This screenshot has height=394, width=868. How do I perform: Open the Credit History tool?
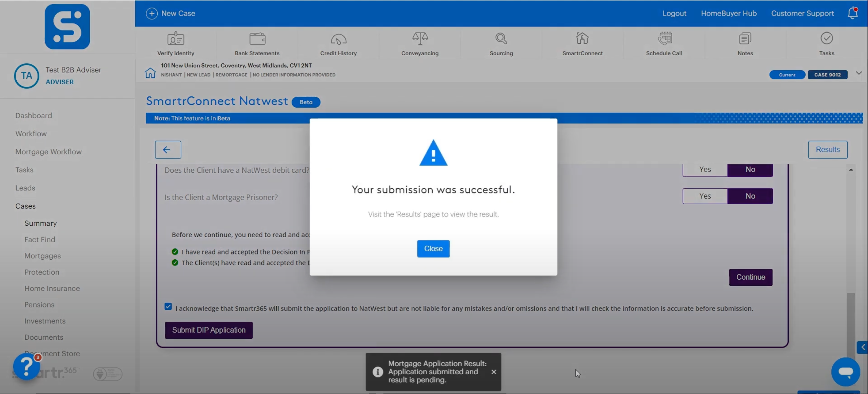pyautogui.click(x=338, y=44)
